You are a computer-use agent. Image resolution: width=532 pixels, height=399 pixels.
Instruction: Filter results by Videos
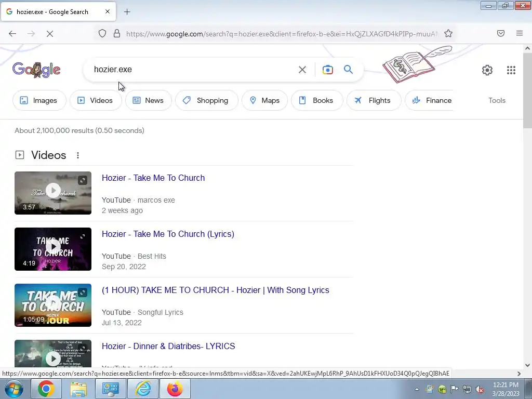click(96, 100)
